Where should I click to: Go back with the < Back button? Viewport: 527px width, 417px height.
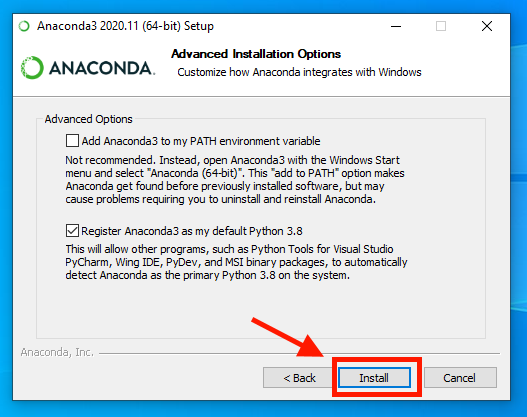pyautogui.click(x=299, y=378)
